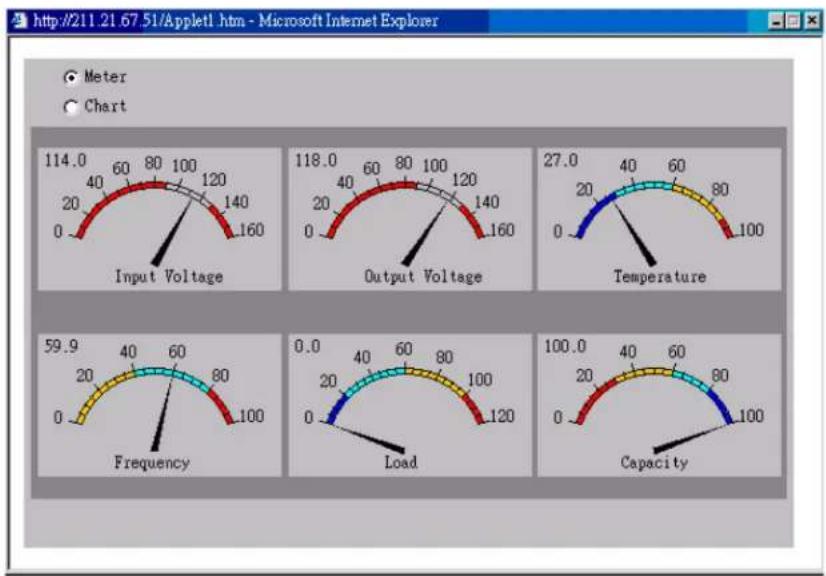The width and height of the screenshot is (826, 576).
Task: Select the Chart radio button
Action: click(x=71, y=107)
